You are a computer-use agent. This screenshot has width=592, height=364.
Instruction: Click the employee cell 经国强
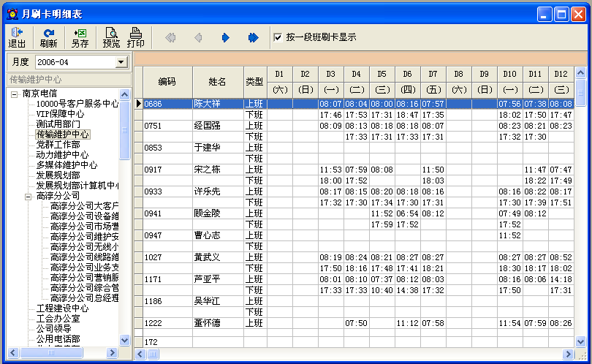[x=207, y=126]
